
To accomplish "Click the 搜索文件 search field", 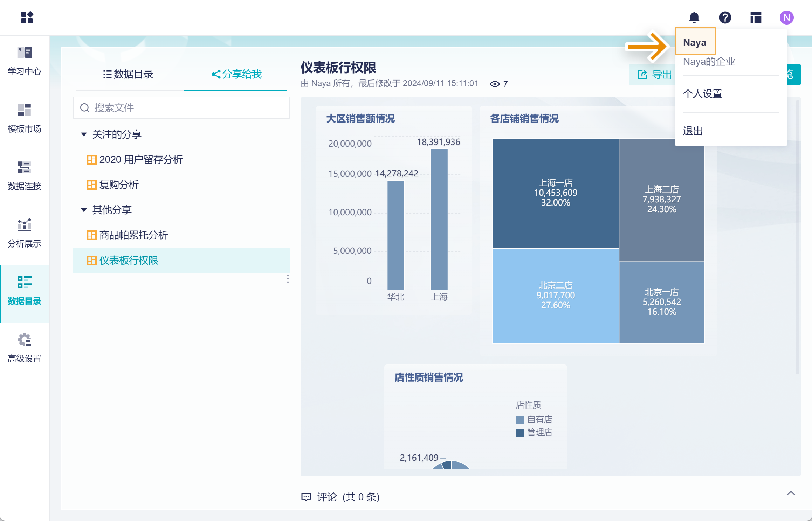I will 181,108.
